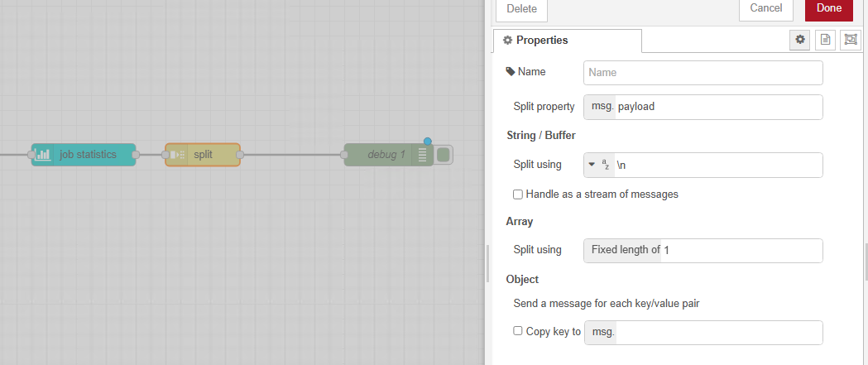
Task: Click the split node icon
Action: coord(177,155)
